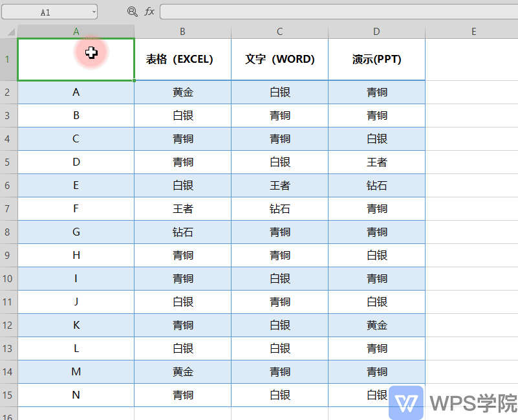Click the select-all corner triangle

point(11,32)
